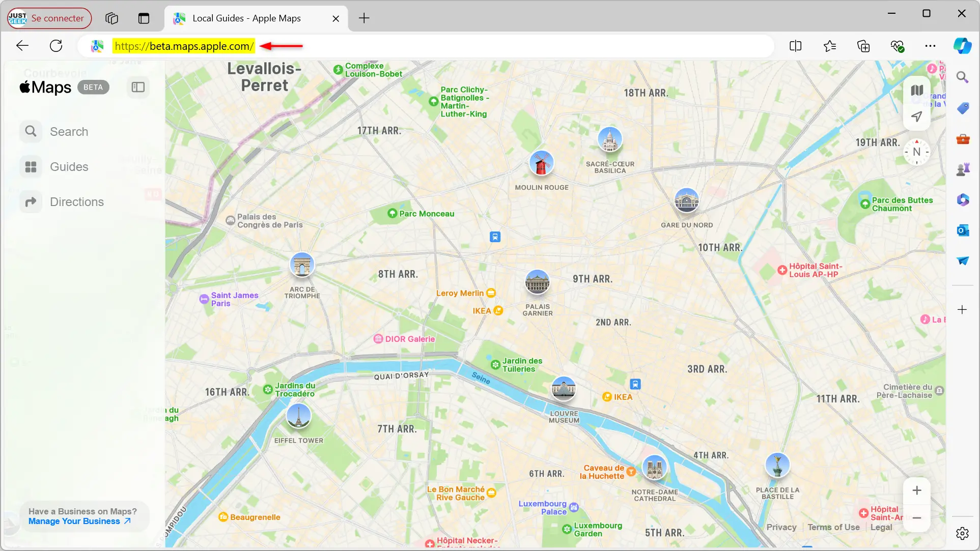Open Copilot from the toolbar

pyautogui.click(x=962, y=46)
